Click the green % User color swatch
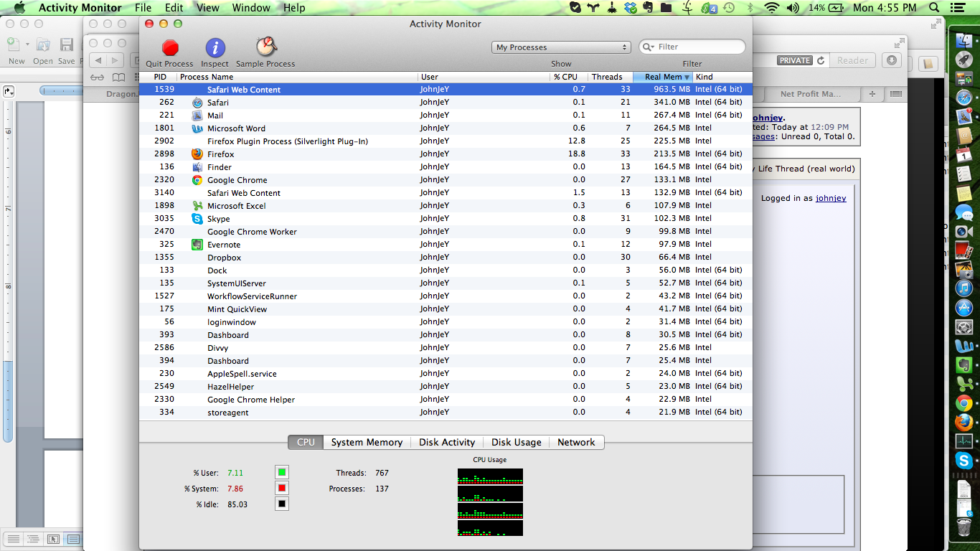Image resolution: width=980 pixels, height=551 pixels. [282, 472]
